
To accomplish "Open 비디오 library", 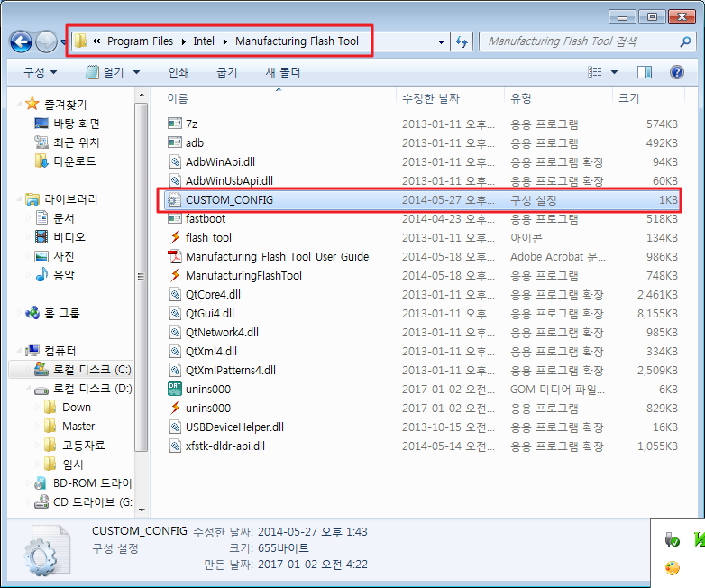I will 69,236.
